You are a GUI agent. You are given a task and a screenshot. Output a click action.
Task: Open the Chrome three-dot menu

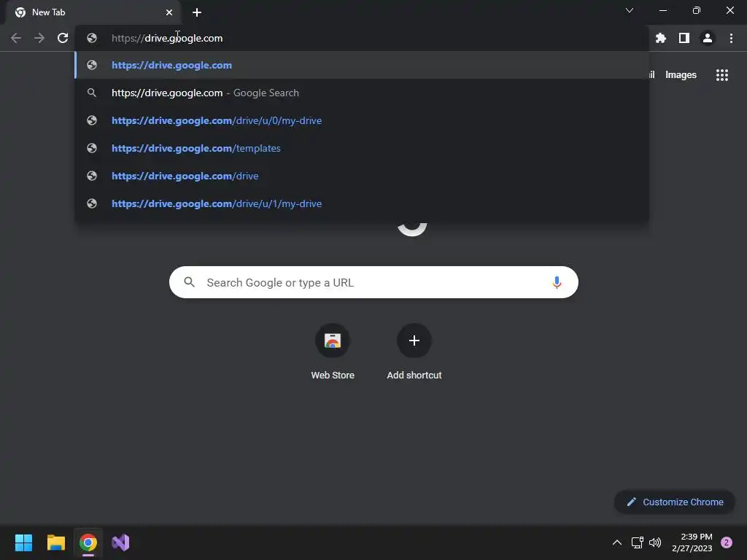tap(731, 38)
